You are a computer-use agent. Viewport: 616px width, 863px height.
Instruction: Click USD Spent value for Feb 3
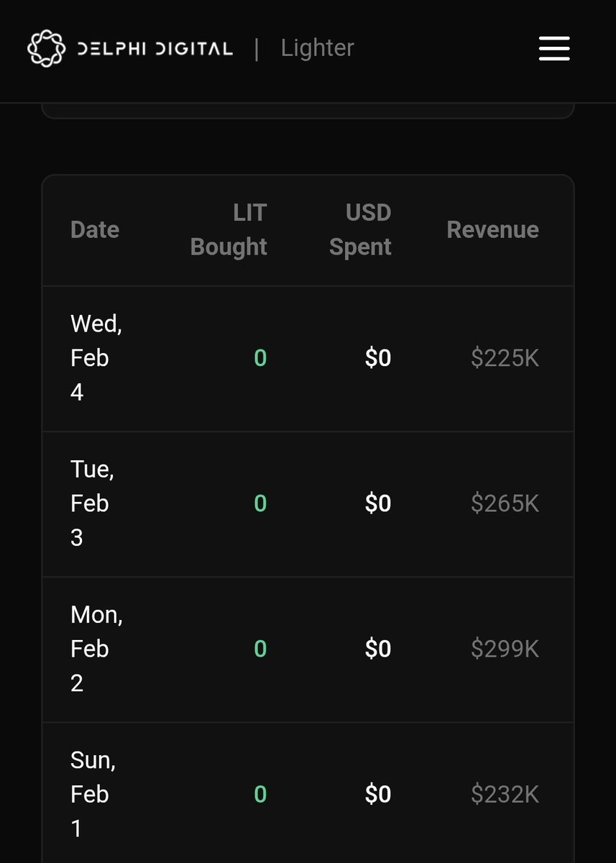click(x=378, y=503)
